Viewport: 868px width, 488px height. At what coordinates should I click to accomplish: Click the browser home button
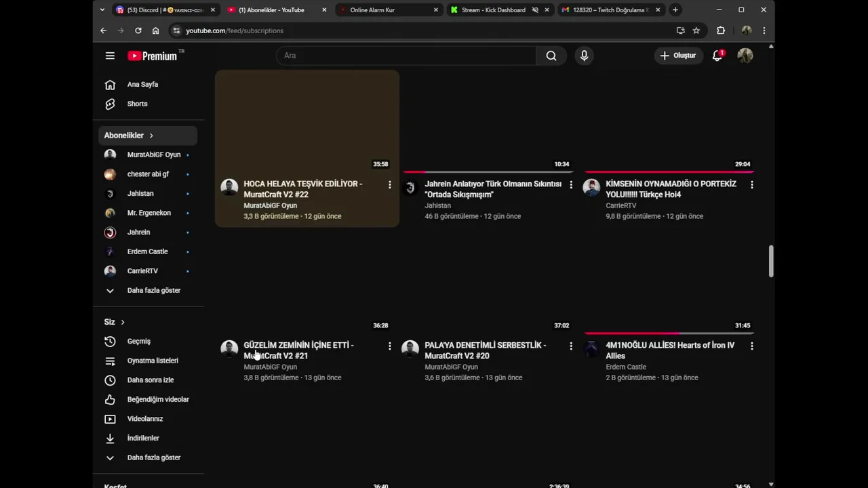tap(156, 30)
